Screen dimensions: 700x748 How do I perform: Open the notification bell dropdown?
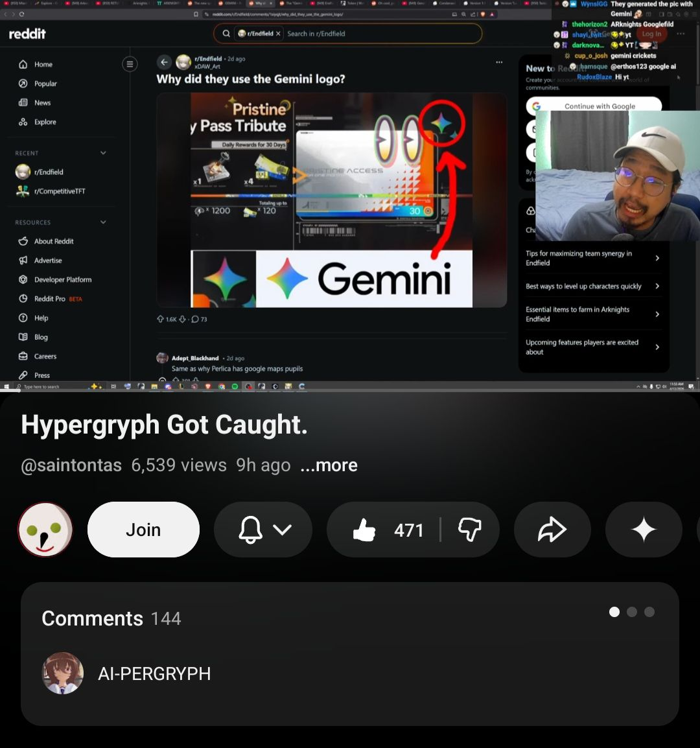(x=263, y=530)
